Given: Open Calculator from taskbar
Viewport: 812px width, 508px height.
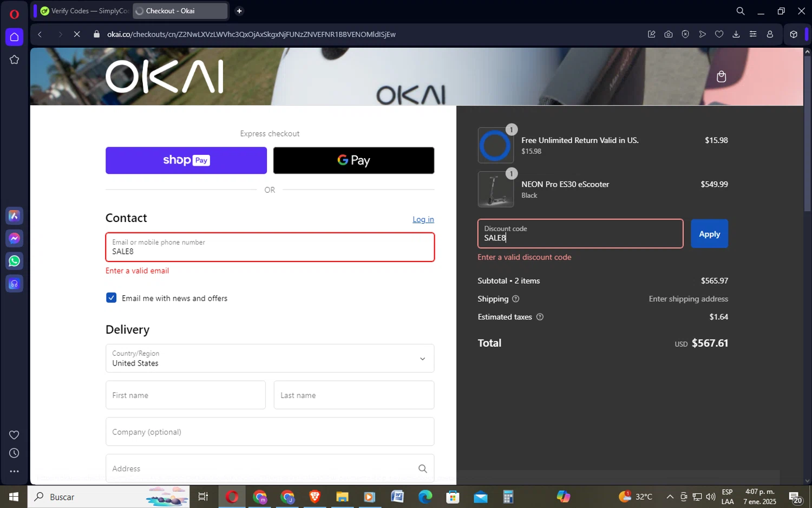Looking at the screenshot, I should click(x=508, y=497).
